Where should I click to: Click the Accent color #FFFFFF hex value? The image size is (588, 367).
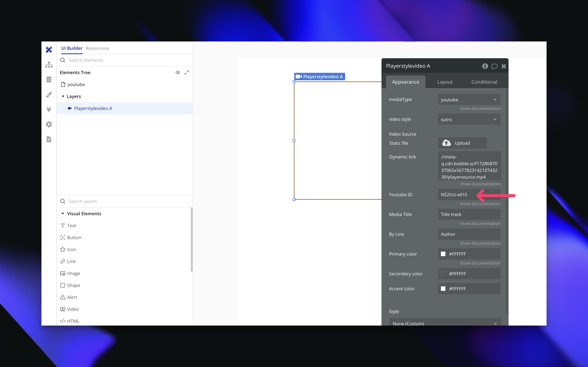click(x=458, y=289)
